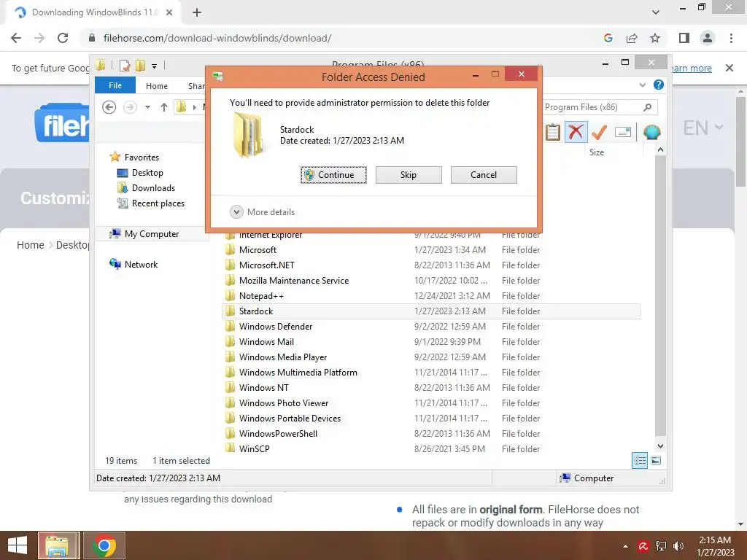The image size is (747, 560).
Task: Expand the Explorer ribbon chevron
Action: 643,85
